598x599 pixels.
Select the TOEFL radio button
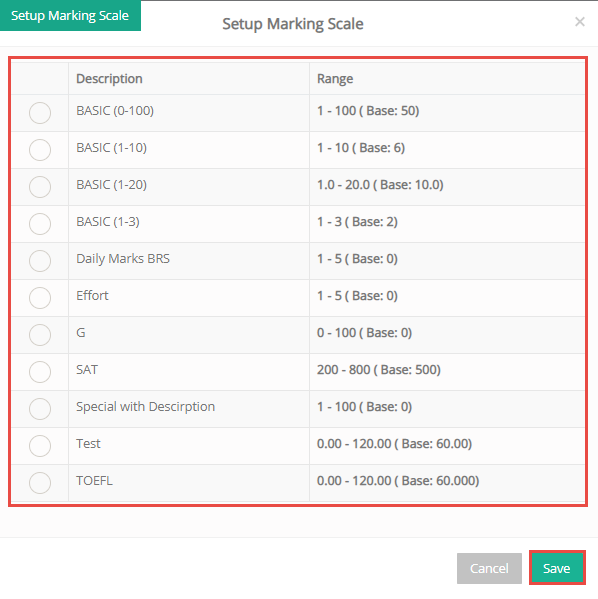coord(40,483)
